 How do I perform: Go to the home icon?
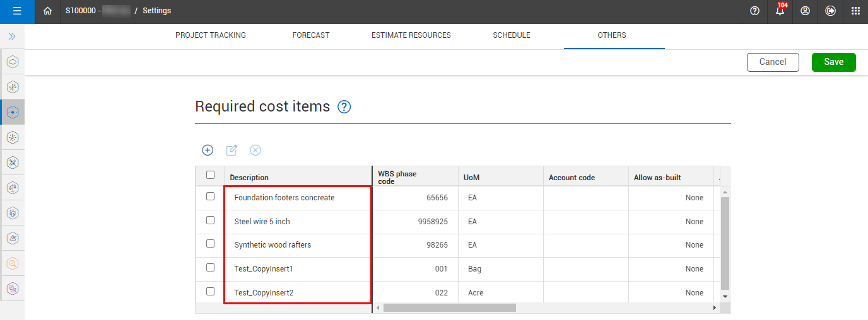[47, 11]
